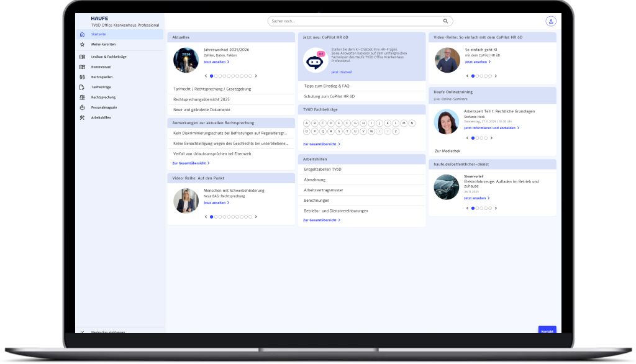This screenshot has height=364, width=636.
Task: Open Rechtsquellen paragraph icon in sidebar
Action: [x=82, y=77]
